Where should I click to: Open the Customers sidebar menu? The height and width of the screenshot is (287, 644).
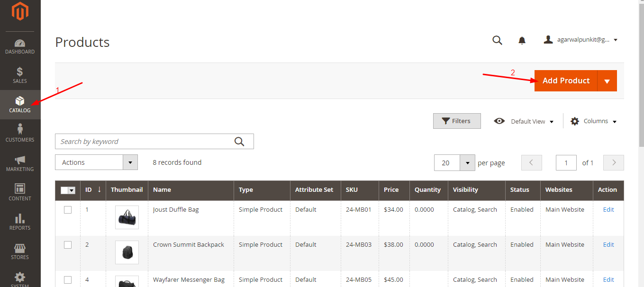pos(20,134)
